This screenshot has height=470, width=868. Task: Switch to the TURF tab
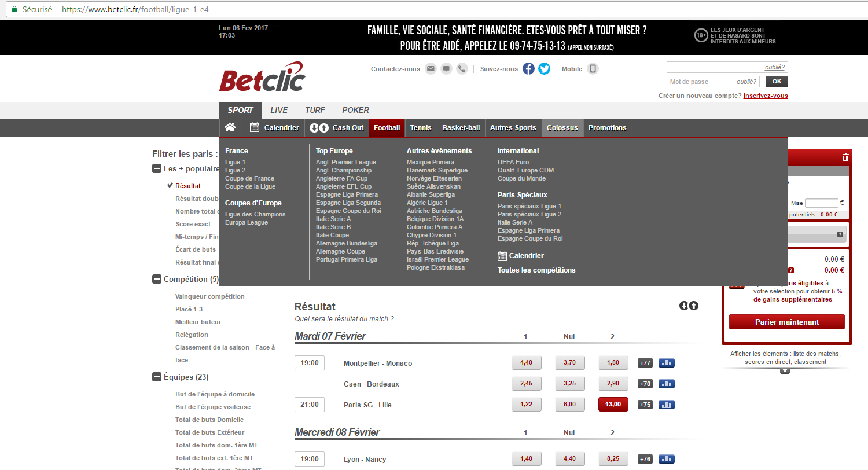315,110
